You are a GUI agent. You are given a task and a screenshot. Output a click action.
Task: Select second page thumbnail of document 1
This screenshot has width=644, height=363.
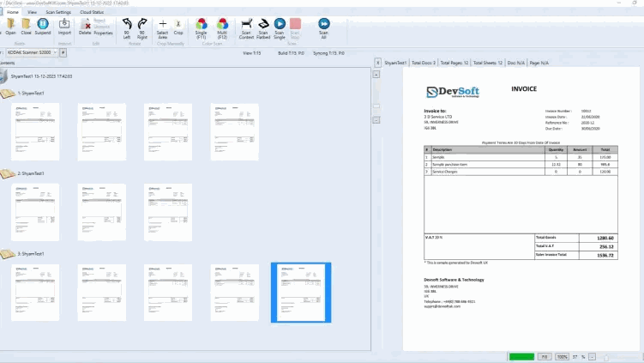click(x=102, y=131)
